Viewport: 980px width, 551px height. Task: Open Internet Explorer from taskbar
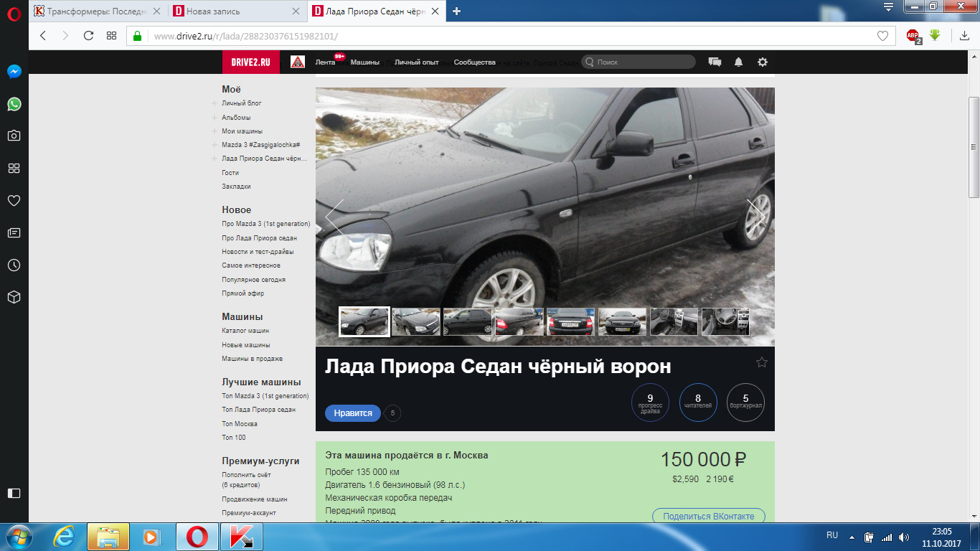pyautogui.click(x=64, y=537)
